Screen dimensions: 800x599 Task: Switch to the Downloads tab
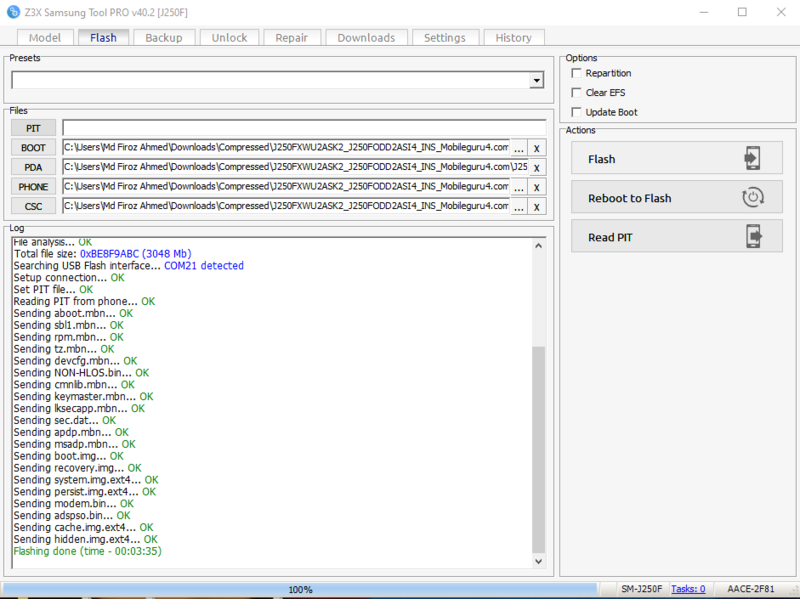(366, 38)
